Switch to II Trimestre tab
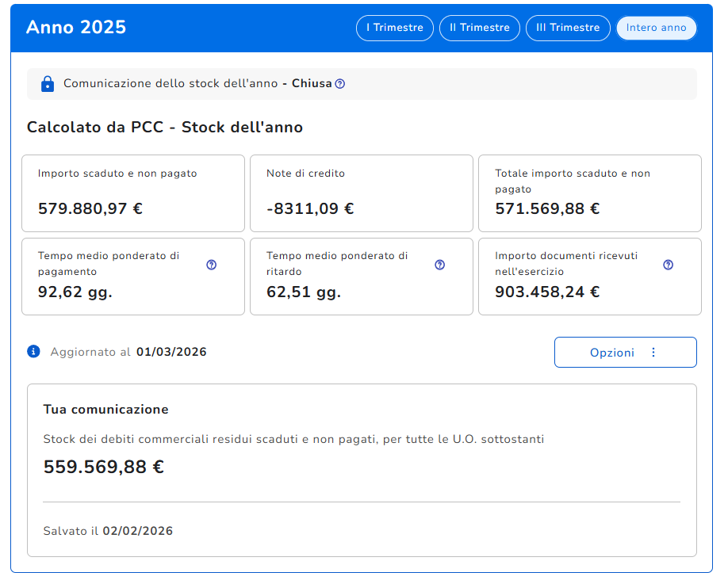 coord(480,28)
